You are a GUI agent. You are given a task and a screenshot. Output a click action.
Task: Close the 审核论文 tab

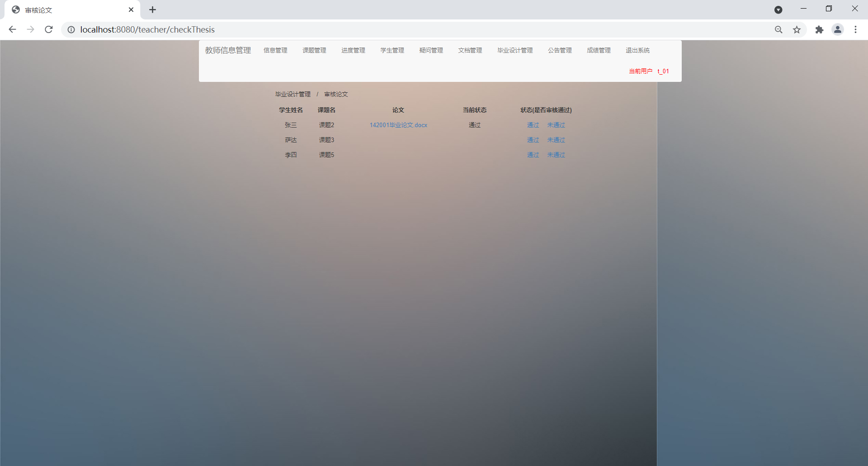[131, 10]
